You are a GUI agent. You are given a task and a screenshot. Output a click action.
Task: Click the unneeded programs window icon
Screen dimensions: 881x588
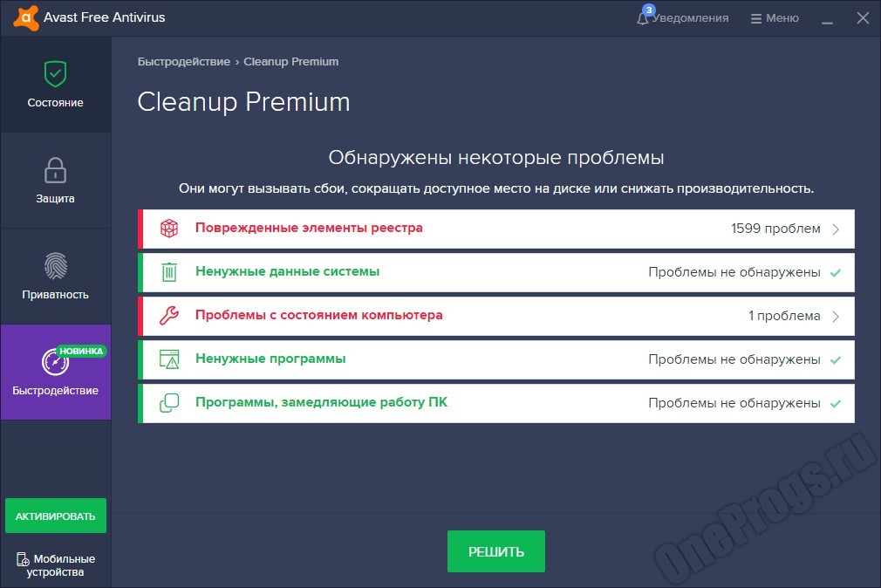(x=168, y=359)
